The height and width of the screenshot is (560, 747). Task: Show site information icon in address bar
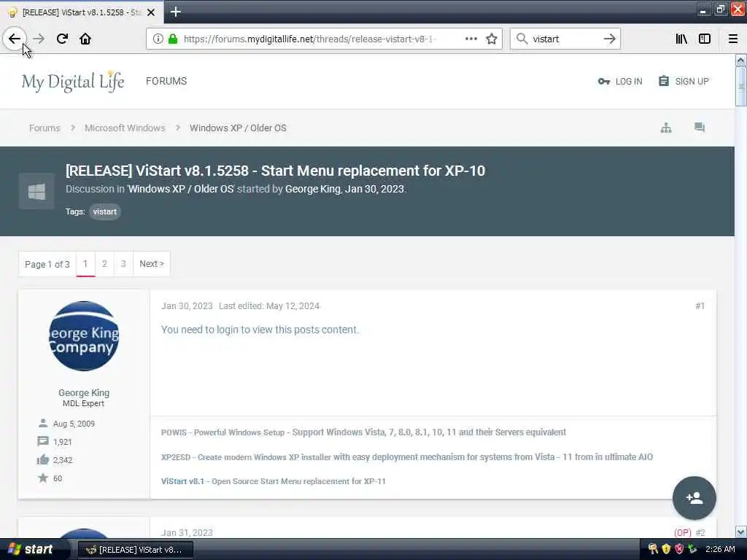(x=158, y=39)
